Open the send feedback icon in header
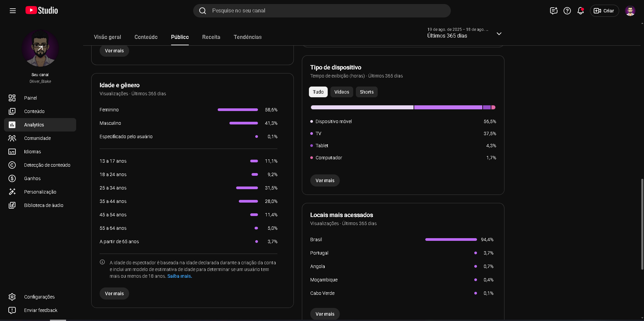This screenshot has height=321, width=644. [554, 11]
